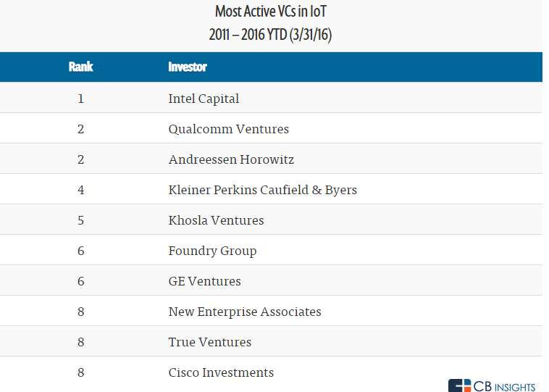Click the CB Insights logo icon
The image size is (549, 392).
(460, 385)
